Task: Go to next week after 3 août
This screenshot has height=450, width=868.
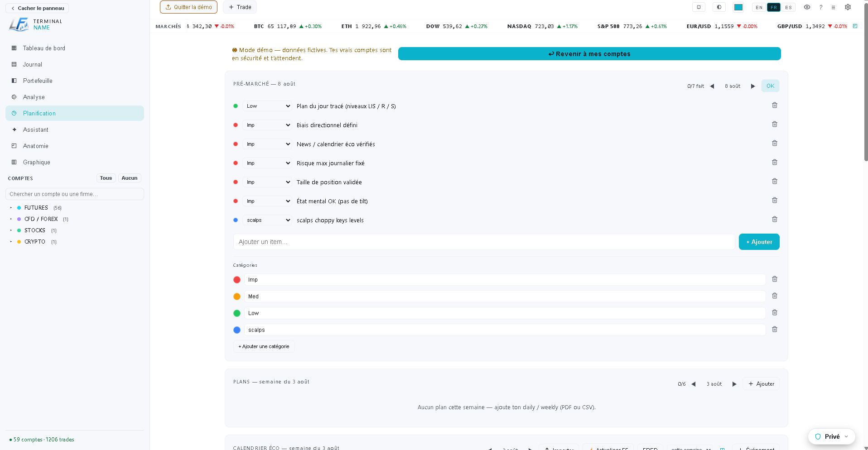Action: [734, 384]
